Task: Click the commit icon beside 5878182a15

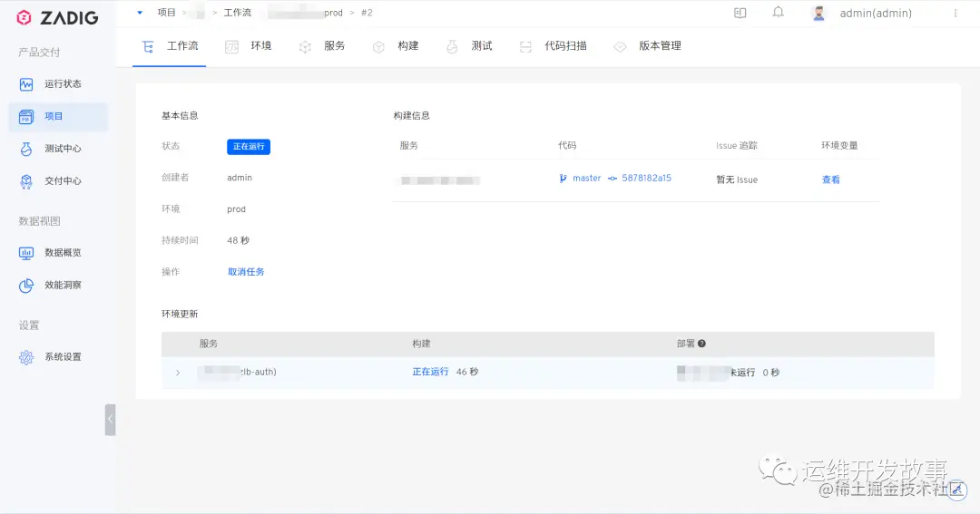Action: [612, 179]
